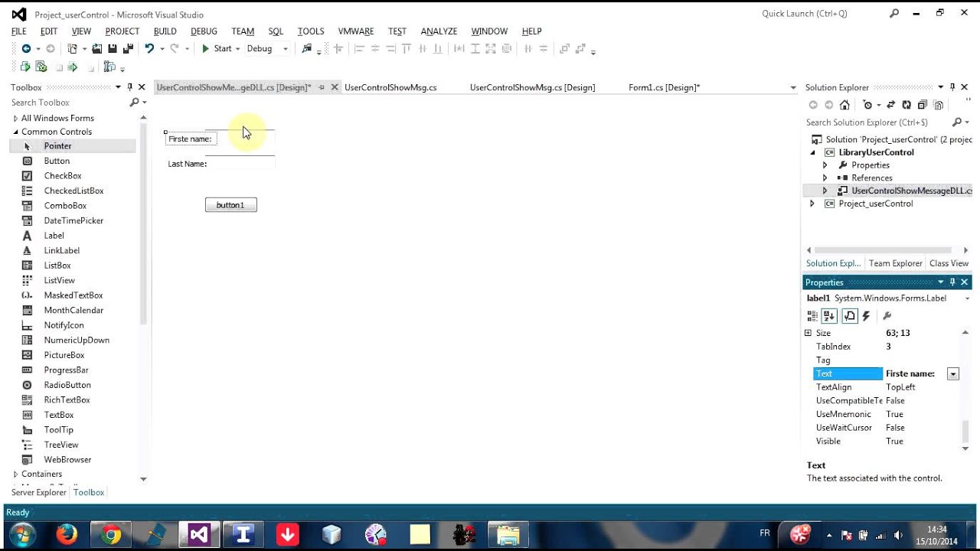Click the Solution Explorer horizontal scrollbar

click(883, 250)
